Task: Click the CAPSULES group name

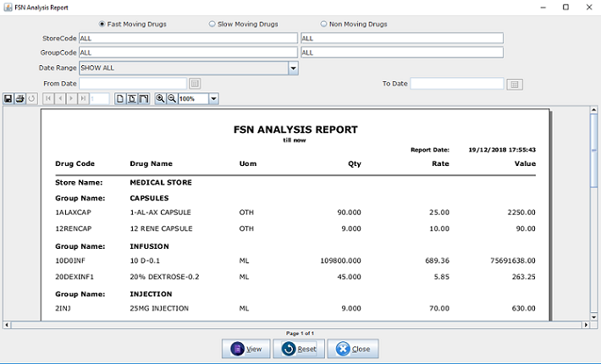Action: 149,198
